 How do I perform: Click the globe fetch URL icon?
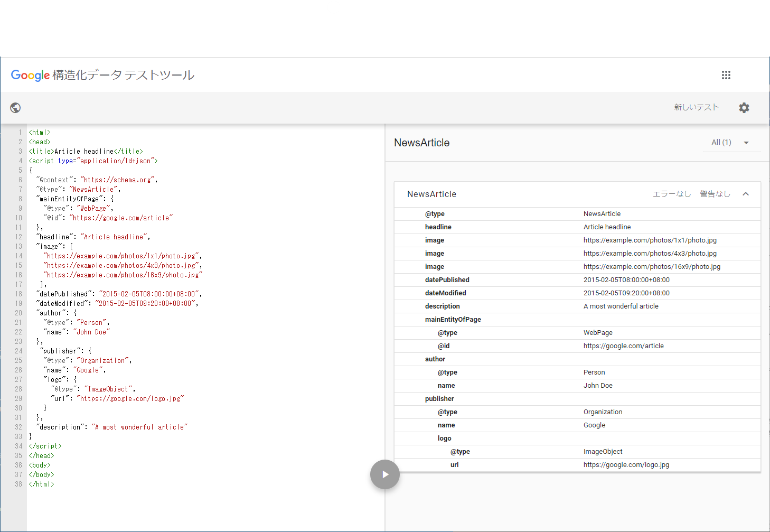pos(15,108)
